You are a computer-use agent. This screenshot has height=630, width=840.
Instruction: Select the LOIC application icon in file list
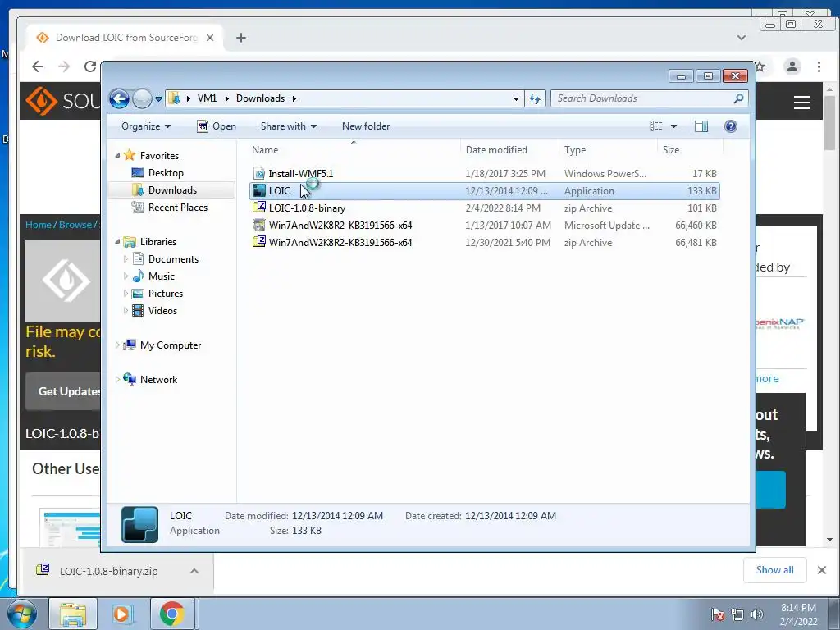click(x=259, y=190)
